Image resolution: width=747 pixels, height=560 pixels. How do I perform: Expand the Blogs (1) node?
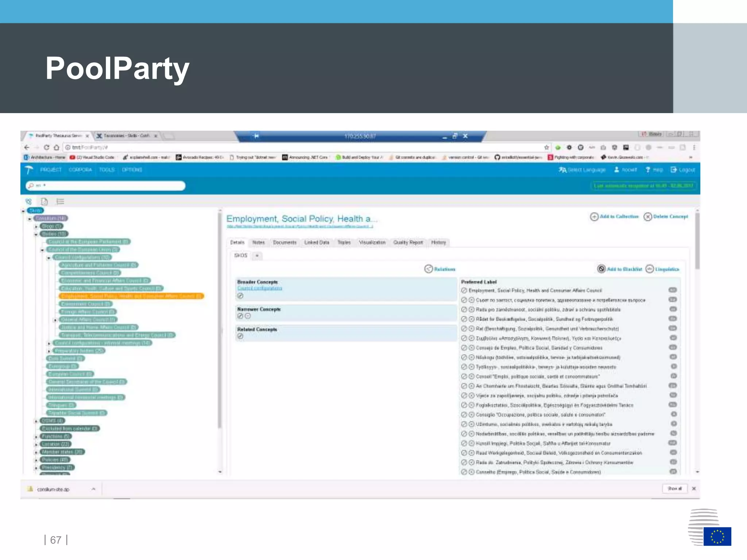pos(36,226)
